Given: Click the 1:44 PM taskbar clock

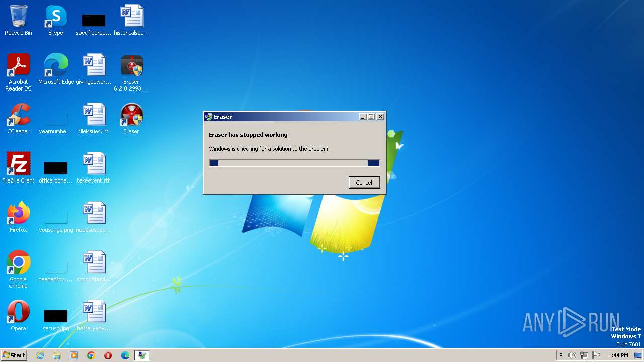Looking at the screenshot, I should (618, 355).
